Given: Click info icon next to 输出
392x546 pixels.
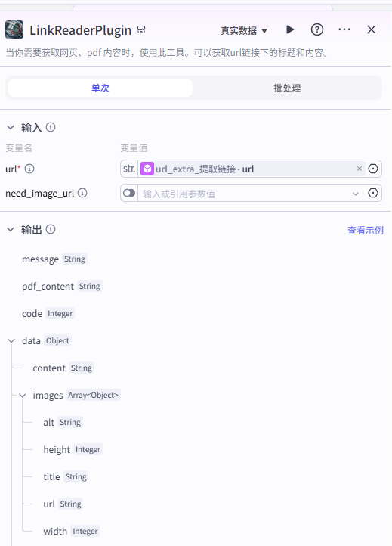Looking at the screenshot, I should (x=51, y=229).
